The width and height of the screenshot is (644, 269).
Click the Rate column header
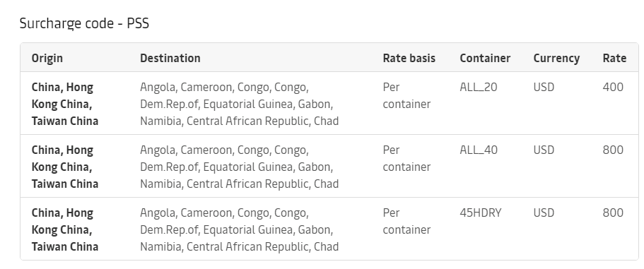point(614,58)
